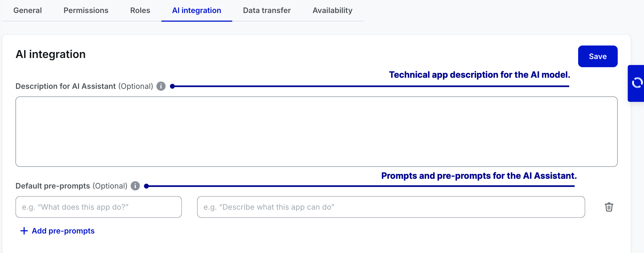The height and width of the screenshot is (253, 644).
Task: Switch to the Availability tab
Action: [x=332, y=10]
